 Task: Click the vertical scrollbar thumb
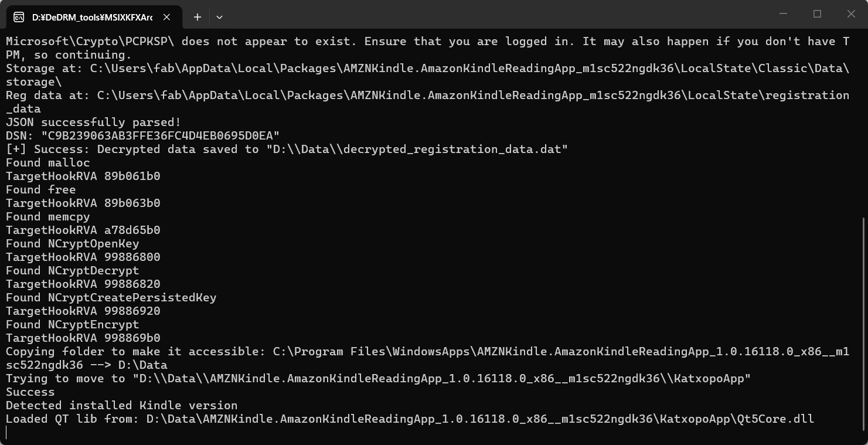click(x=864, y=328)
